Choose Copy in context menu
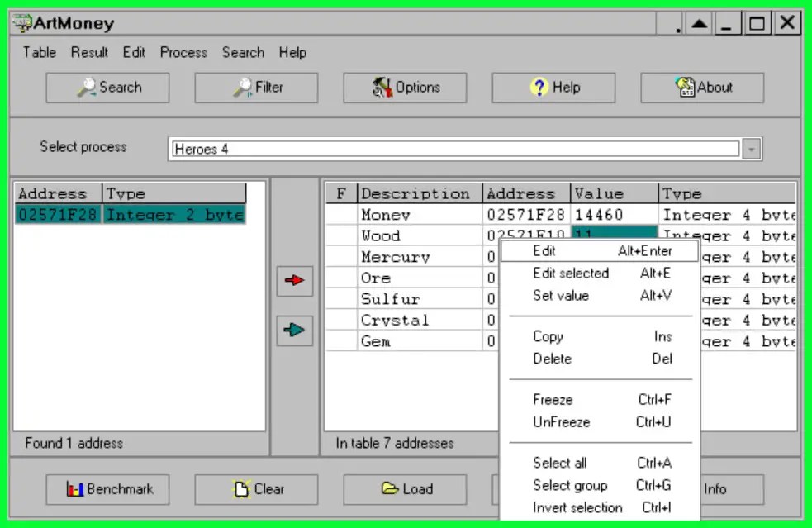Viewport: 812px width, 528px height. click(600, 337)
